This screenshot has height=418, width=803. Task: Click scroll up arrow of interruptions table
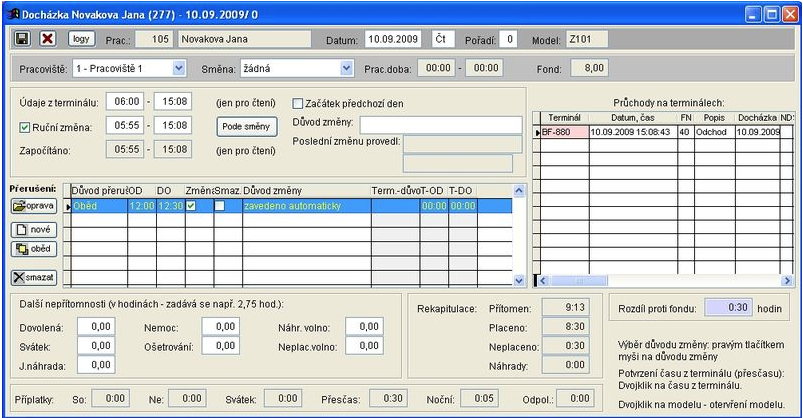point(519,191)
